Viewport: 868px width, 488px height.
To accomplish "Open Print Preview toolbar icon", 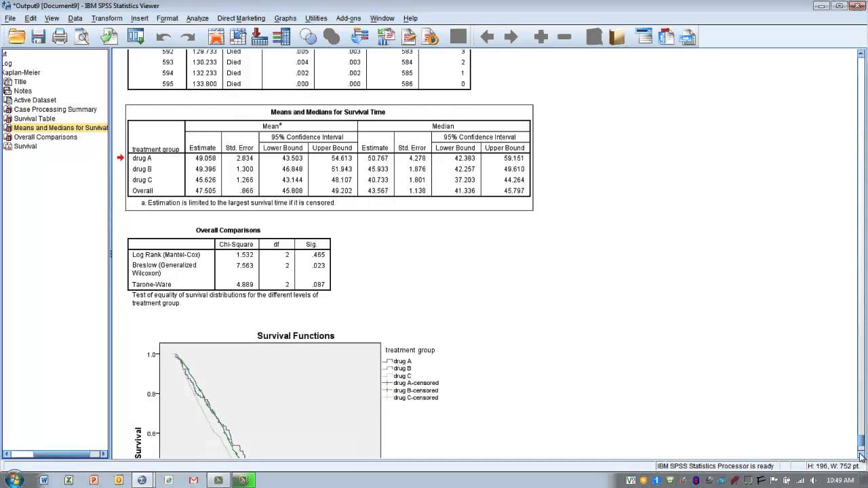I will tap(82, 37).
